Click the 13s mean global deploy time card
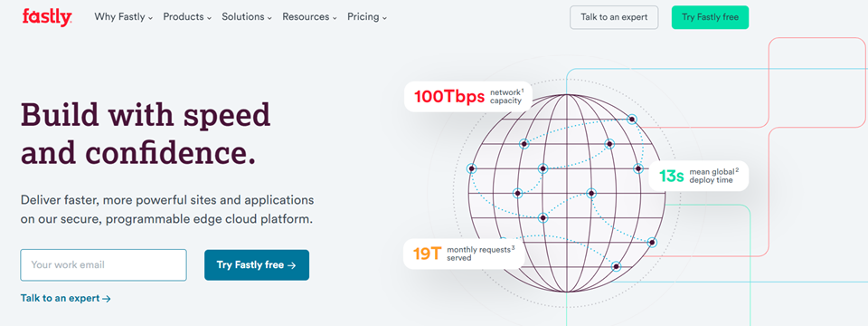 699,176
